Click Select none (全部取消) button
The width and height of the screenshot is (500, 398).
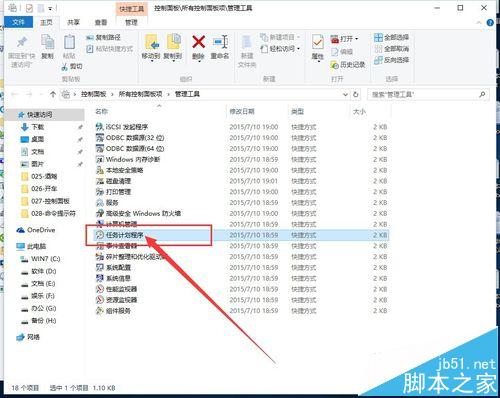(392, 49)
